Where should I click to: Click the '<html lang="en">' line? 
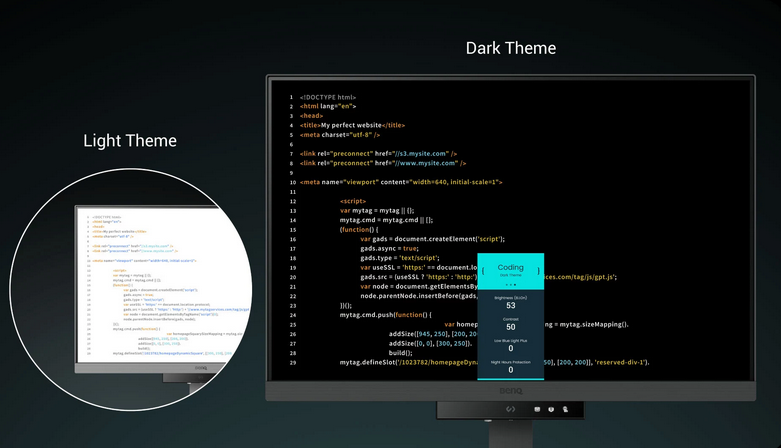tap(328, 106)
